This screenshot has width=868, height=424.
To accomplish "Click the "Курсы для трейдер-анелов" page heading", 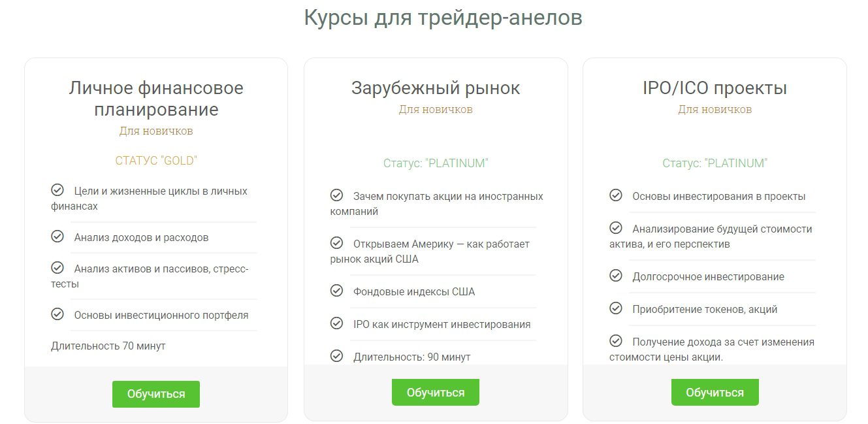I will tap(443, 18).
